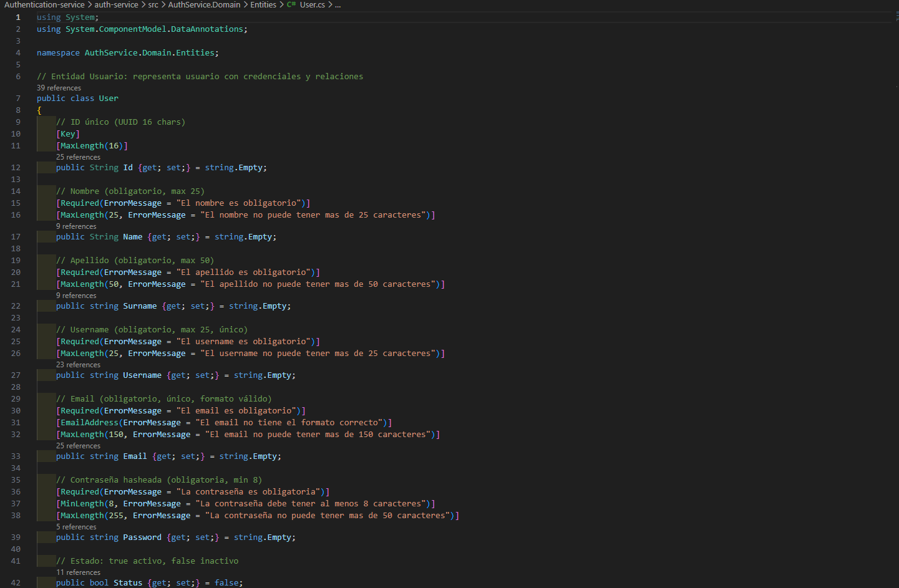Click the "Surname" property identifier
This screenshot has width=899, height=588.
(140, 306)
